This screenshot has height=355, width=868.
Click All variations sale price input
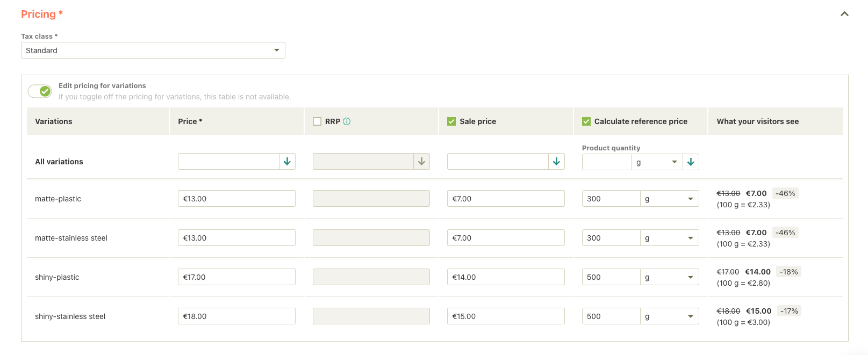[498, 162]
